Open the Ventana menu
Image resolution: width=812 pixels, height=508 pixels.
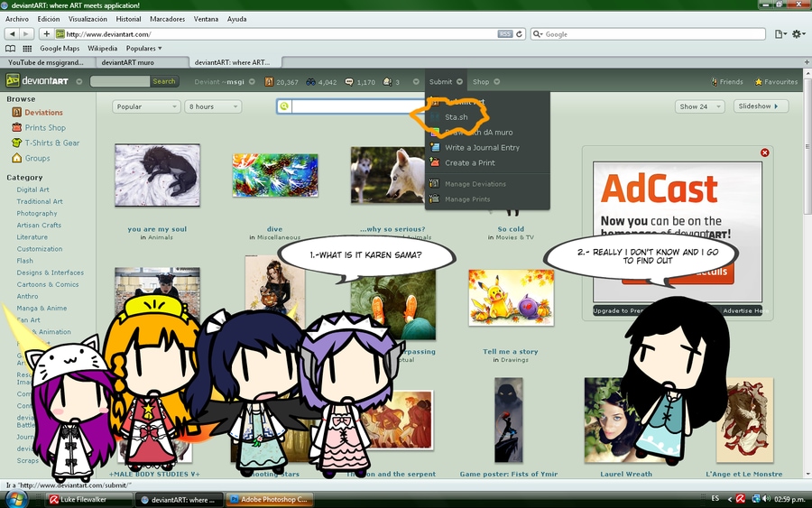206,19
